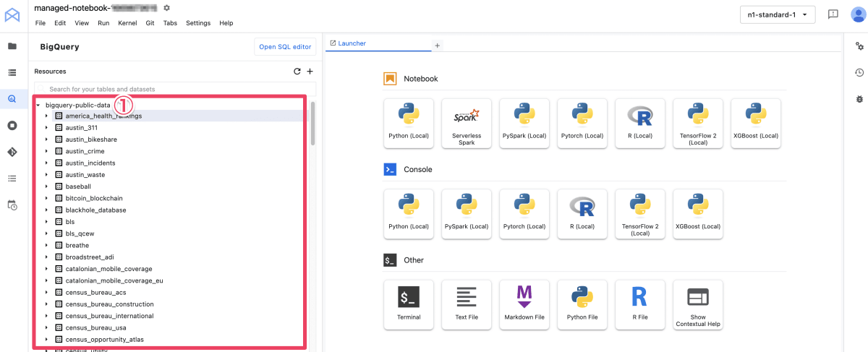Screen dimensions: 868x352
Task: Click the Open SQL editor button
Action: (x=285, y=47)
